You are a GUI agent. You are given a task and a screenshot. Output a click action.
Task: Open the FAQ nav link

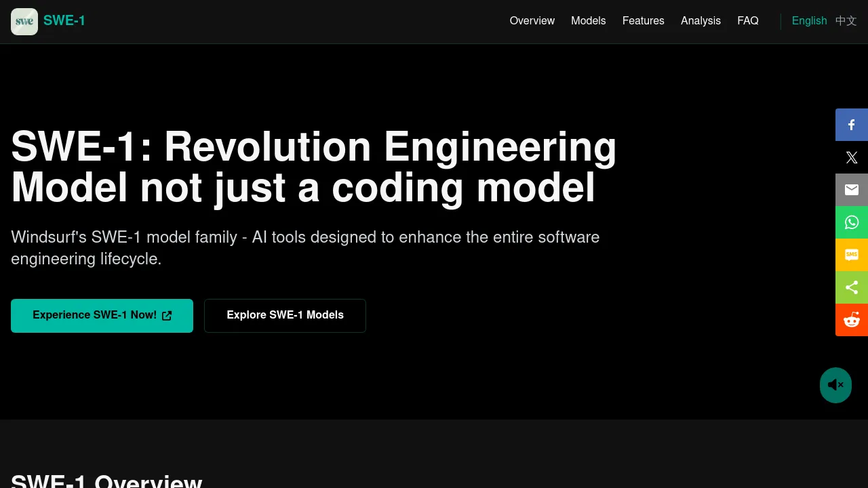point(748,21)
